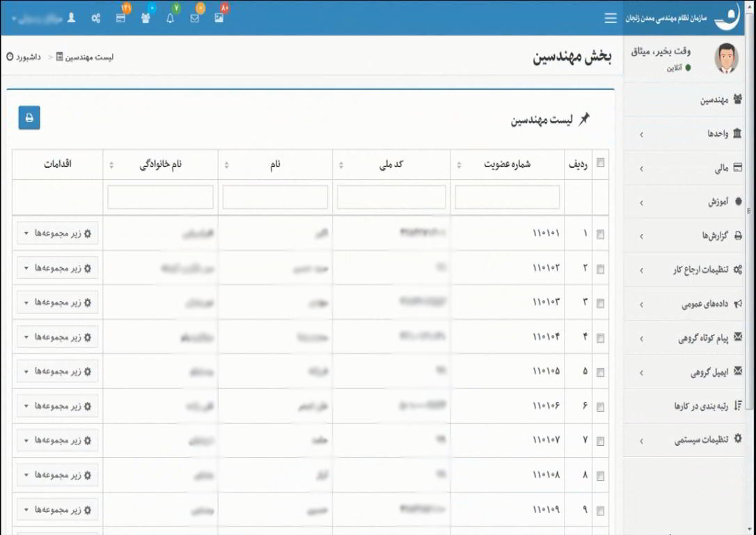Open the envelope messages icon in top bar

point(194,18)
